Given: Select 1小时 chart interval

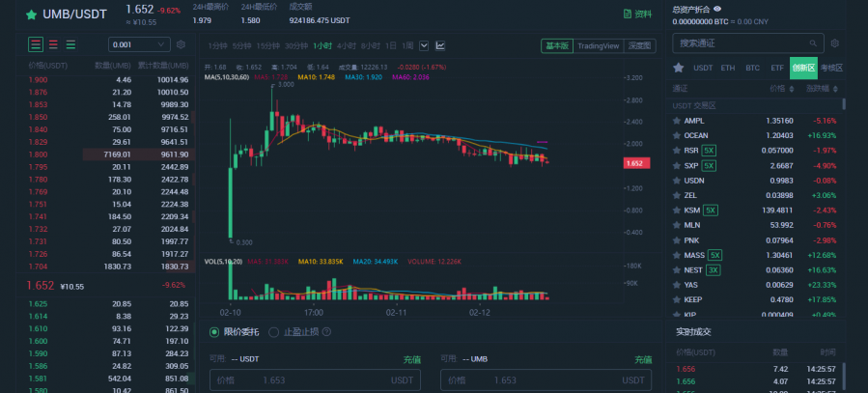Looking at the screenshot, I should (322, 46).
